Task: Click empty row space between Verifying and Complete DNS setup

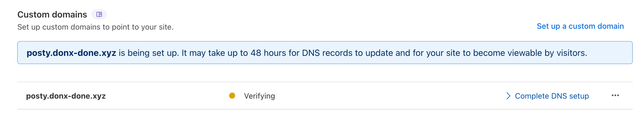Action: click(x=391, y=96)
